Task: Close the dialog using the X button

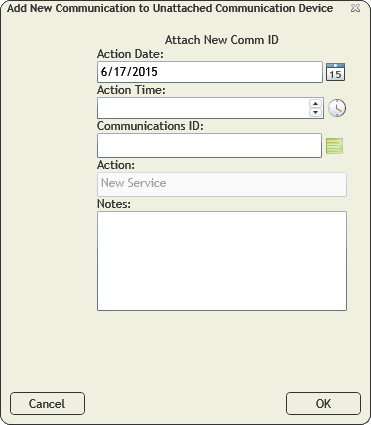Action: pos(356,8)
